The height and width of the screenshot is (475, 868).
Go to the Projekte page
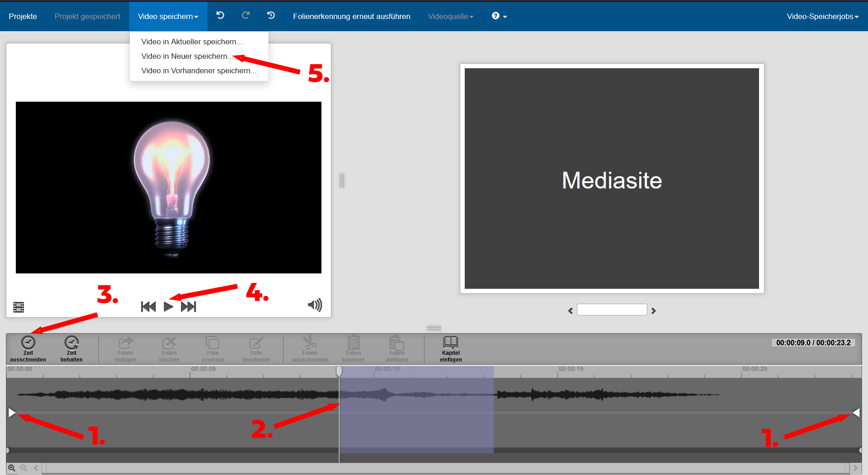pyautogui.click(x=22, y=16)
